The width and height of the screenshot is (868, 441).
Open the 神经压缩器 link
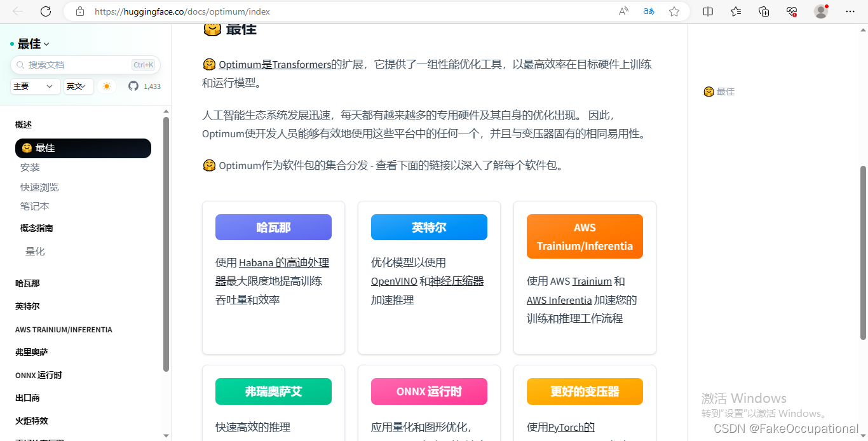click(457, 281)
